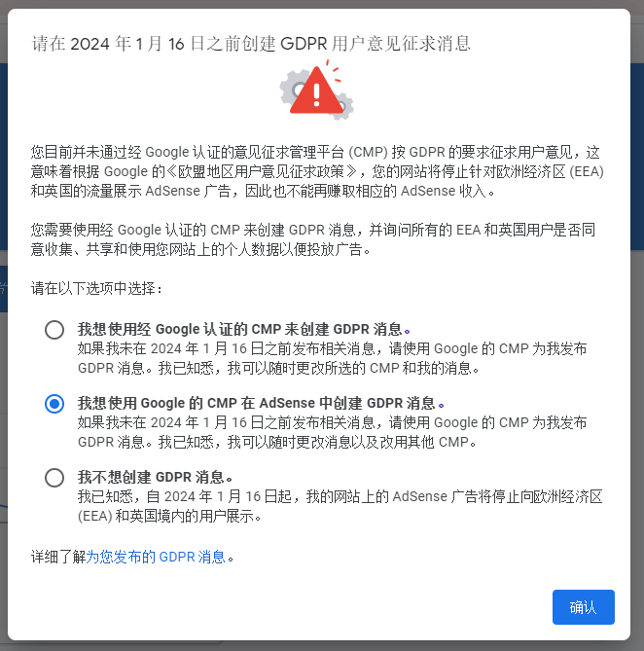This screenshot has width=644, height=651.
Task: Click the paragraph starting 您目前并未通过经 Google 认证
Action: [x=317, y=171]
